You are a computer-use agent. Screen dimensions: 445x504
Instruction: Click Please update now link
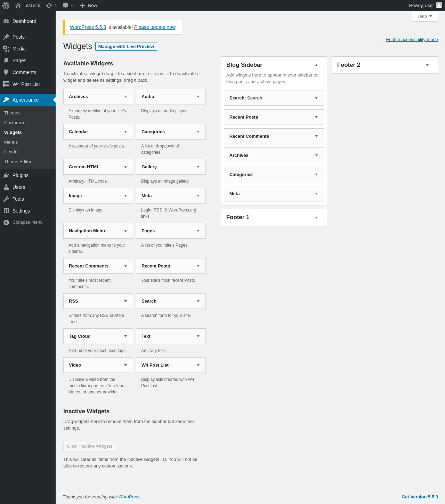(x=155, y=27)
